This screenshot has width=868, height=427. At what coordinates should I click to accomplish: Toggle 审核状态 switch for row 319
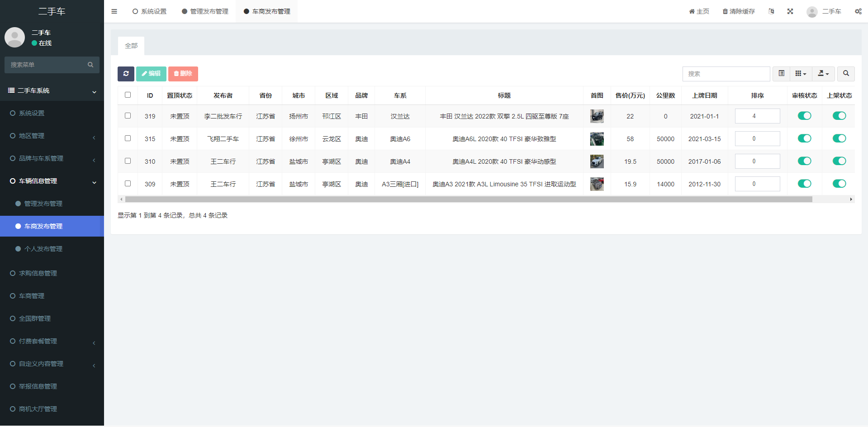click(x=804, y=116)
